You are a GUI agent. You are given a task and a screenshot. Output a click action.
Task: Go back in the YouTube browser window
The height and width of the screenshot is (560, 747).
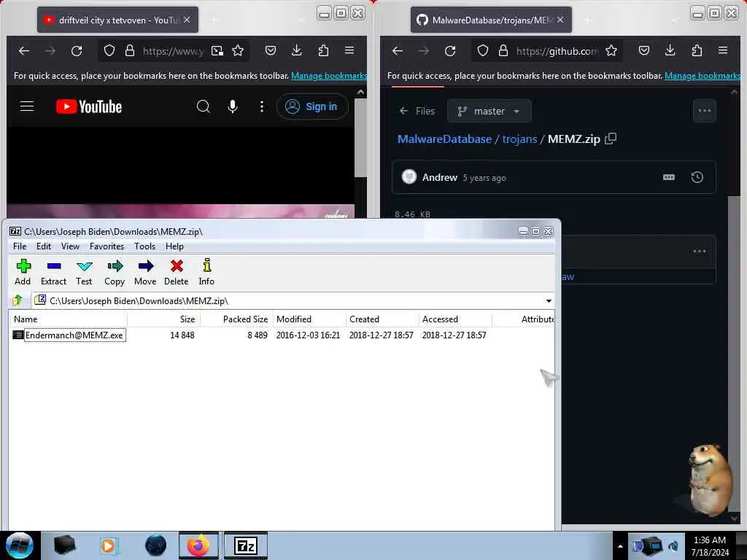24,50
